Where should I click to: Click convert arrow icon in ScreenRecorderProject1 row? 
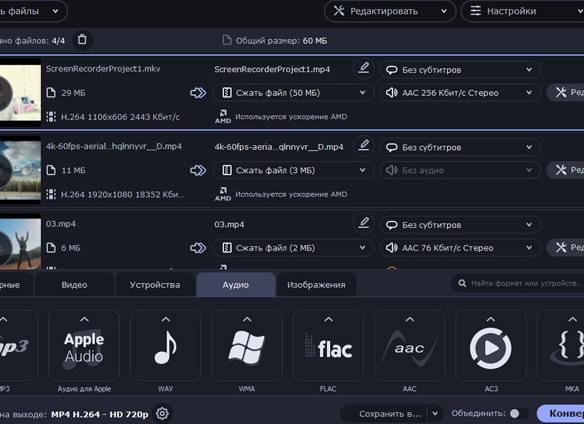point(198,93)
